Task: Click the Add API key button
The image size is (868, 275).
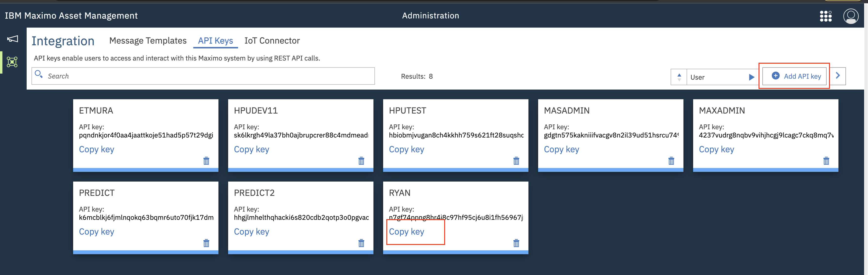Action: point(794,76)
